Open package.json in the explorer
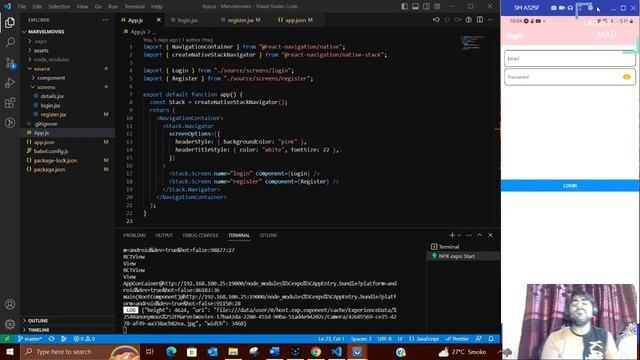 pyautogui.click(x=49, y=169)
